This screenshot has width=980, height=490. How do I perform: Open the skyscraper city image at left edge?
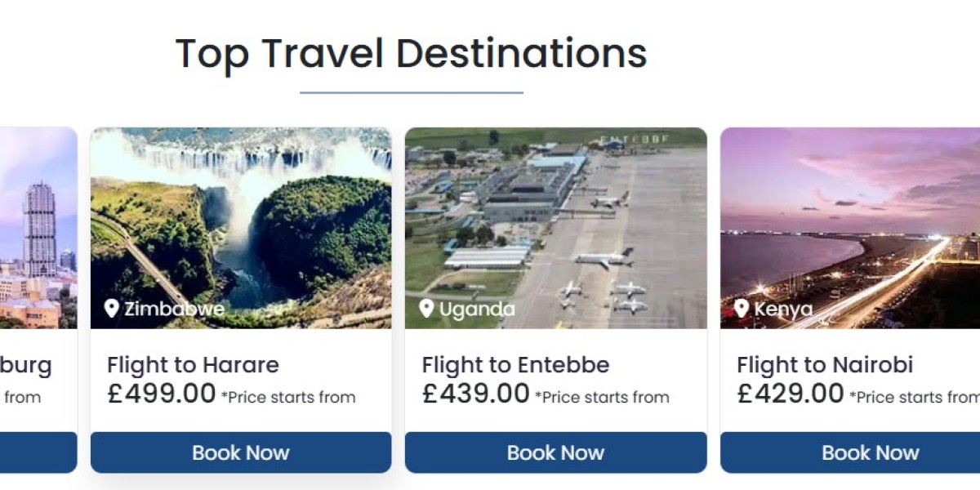(38, 227)
